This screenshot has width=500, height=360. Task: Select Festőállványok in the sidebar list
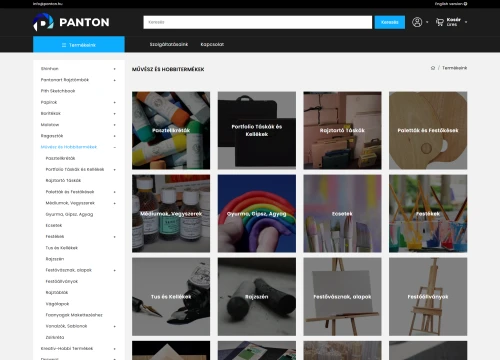click(x=62, y=282)
